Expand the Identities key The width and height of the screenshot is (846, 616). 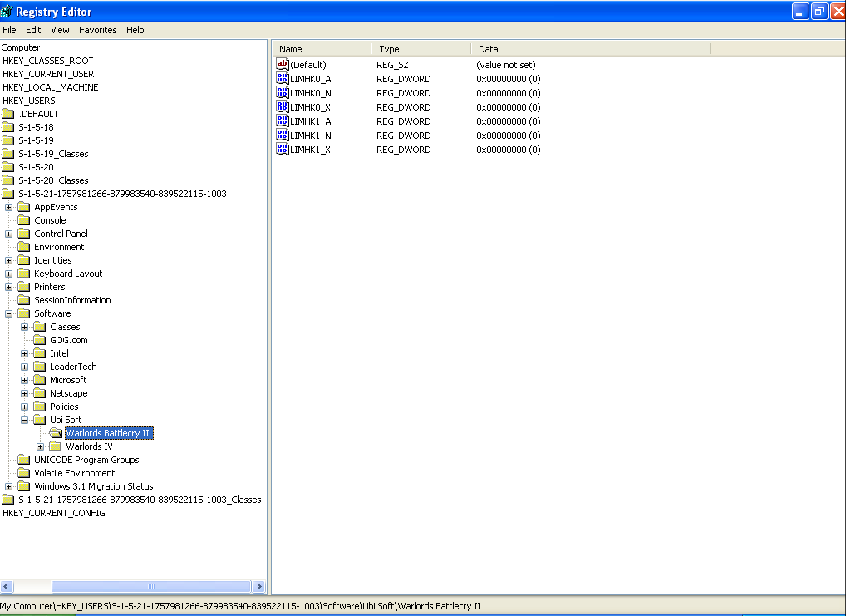point(8,260)
